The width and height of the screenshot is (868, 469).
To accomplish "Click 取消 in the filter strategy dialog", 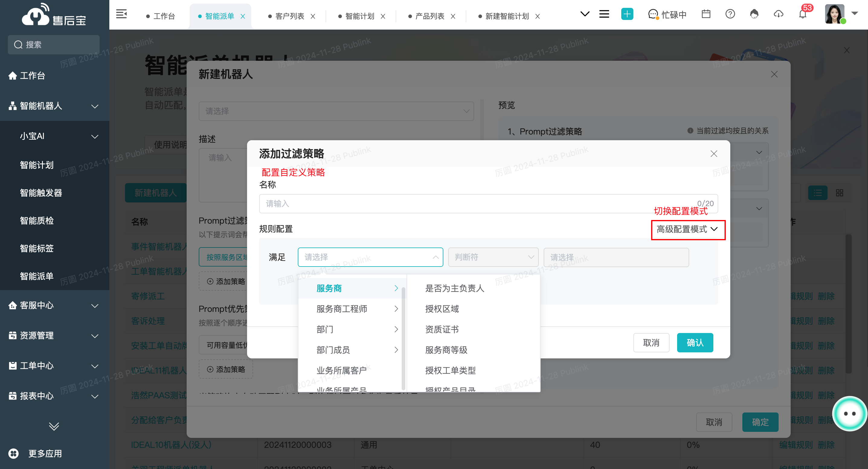I will [651, 343].
